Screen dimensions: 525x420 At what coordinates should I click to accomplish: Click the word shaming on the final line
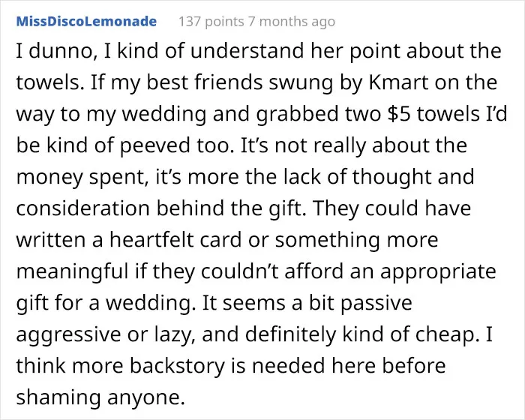click(58, 398)
